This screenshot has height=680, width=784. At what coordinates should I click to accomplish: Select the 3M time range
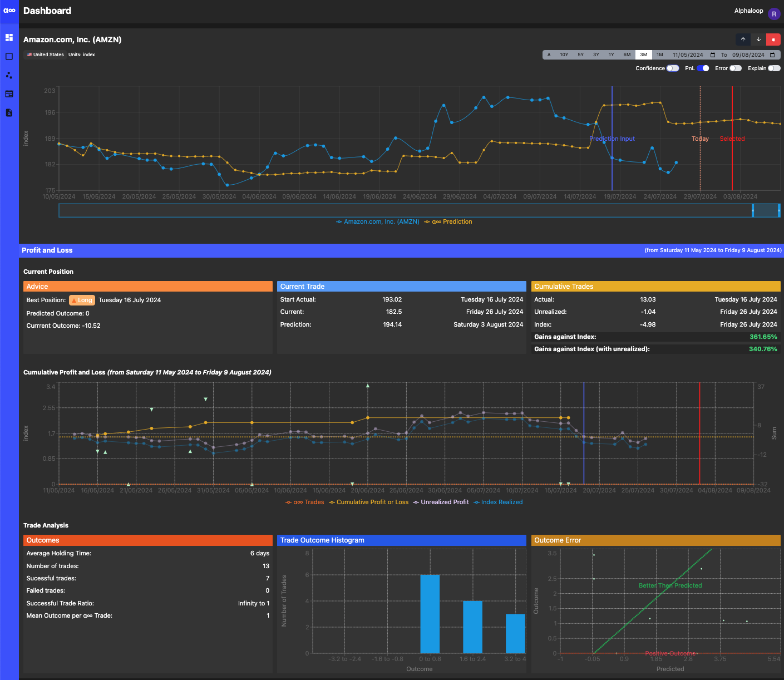(644, 55)
